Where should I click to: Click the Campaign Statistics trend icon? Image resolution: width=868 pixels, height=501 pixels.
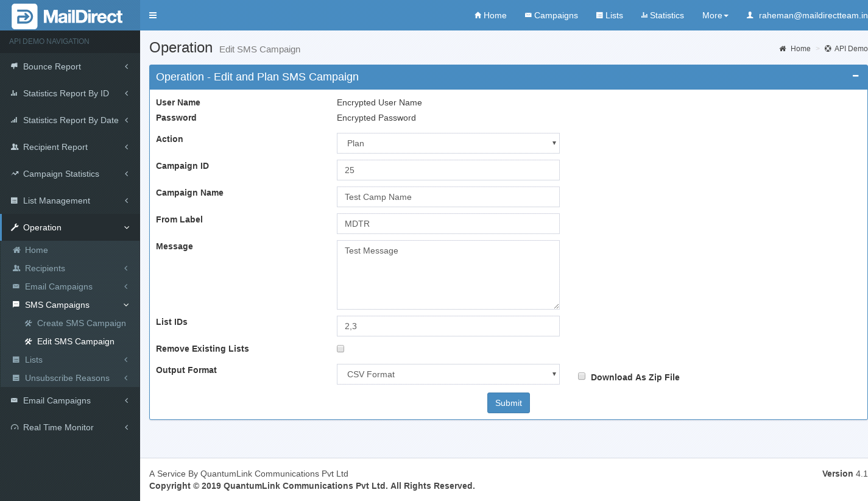click(15, 174)
